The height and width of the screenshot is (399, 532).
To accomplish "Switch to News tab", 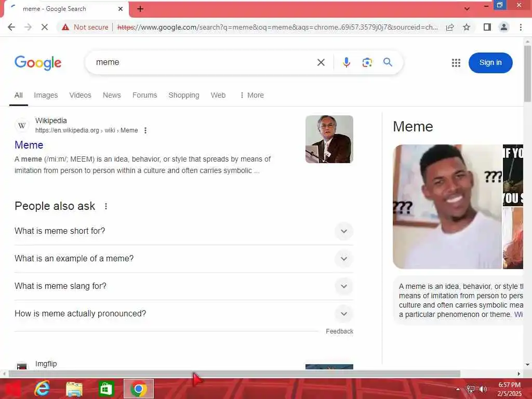I will click(x=112, y=96).
